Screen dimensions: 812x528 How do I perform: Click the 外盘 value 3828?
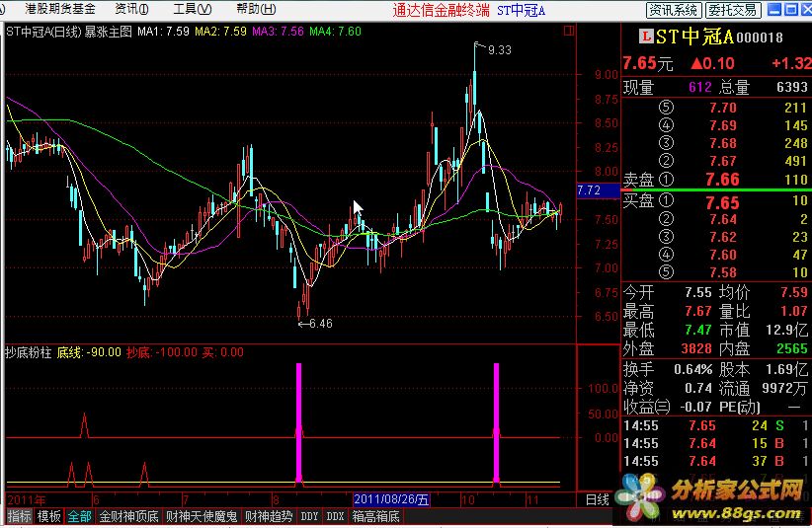[696, 348]
